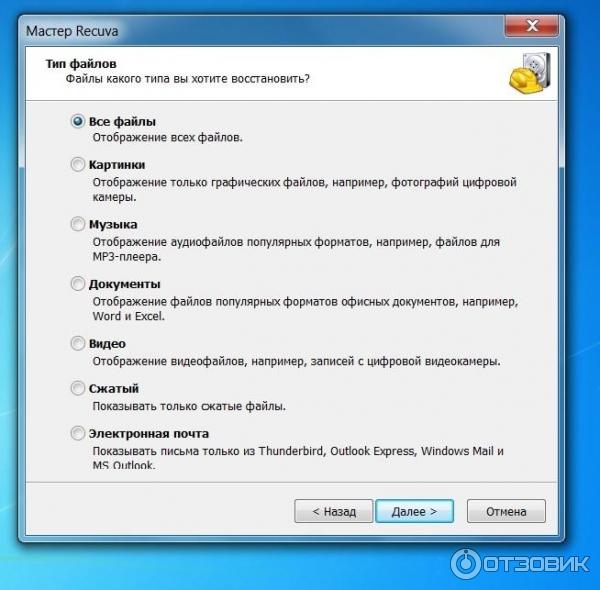Viewport: 600px width, 590px height.
Task: Select the "Музыка" radio button
Action: 78,224
